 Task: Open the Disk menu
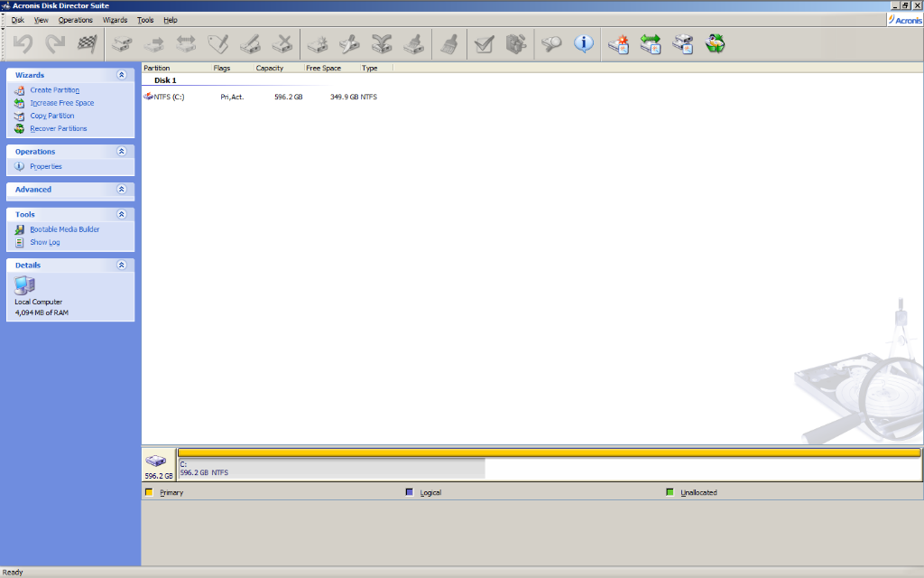coord(18,20)
